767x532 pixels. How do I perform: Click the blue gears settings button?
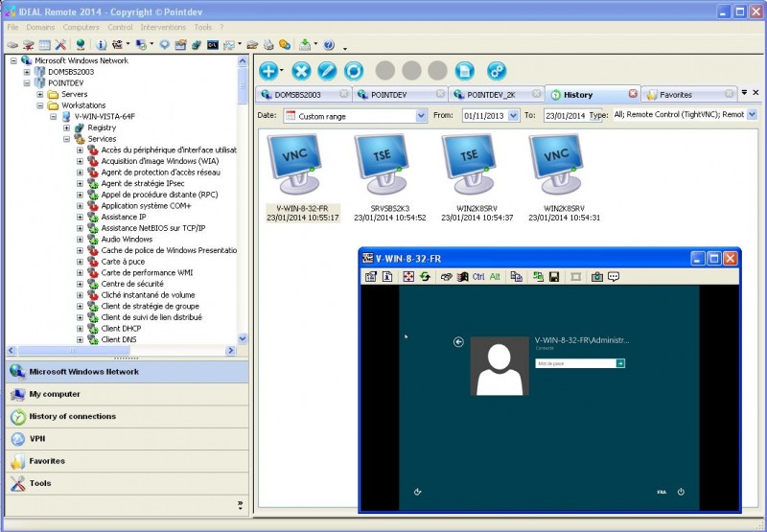pyautogui.click(x=497, y=71)
